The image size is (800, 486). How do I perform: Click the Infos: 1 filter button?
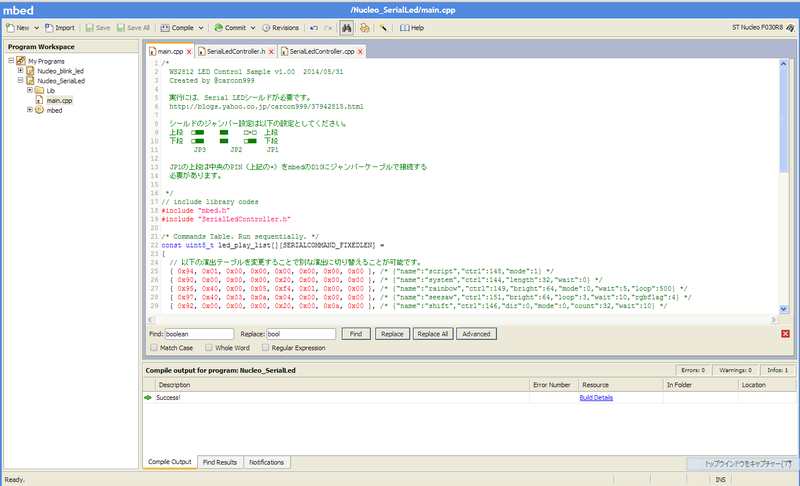pyautogui.click(x=777, y=370)
